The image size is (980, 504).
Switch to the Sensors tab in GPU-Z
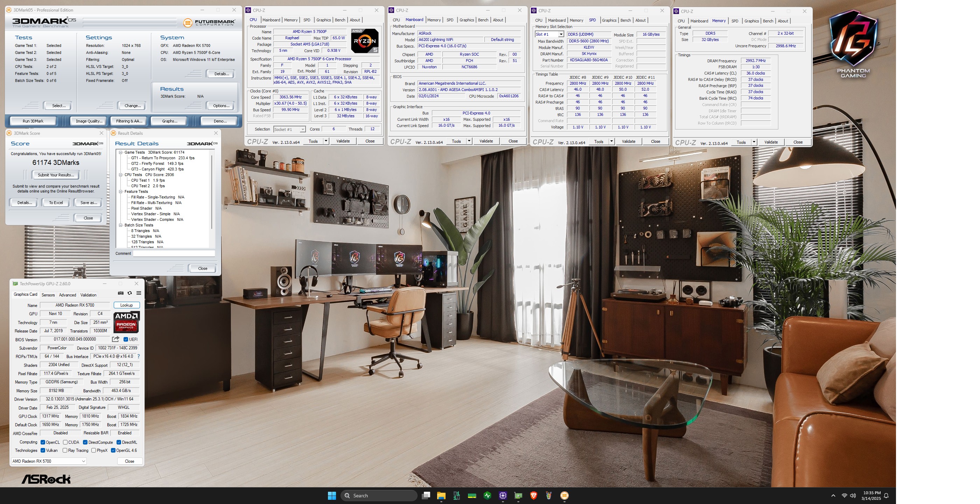(48, 295)
